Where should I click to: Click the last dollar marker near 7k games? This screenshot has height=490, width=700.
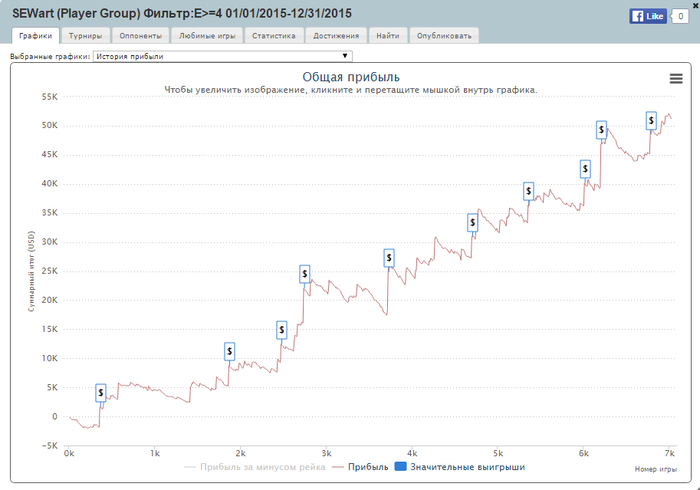[x=651, y=120]
